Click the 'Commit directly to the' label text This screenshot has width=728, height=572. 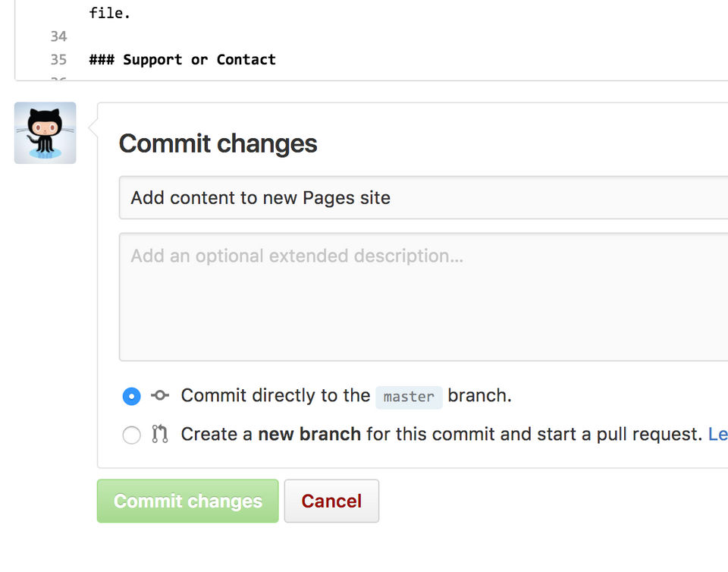click(x=275, y=395)
